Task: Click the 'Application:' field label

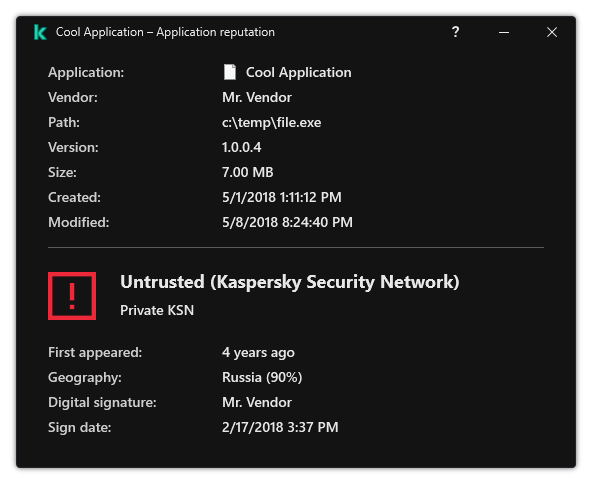Action: (86, 72)
